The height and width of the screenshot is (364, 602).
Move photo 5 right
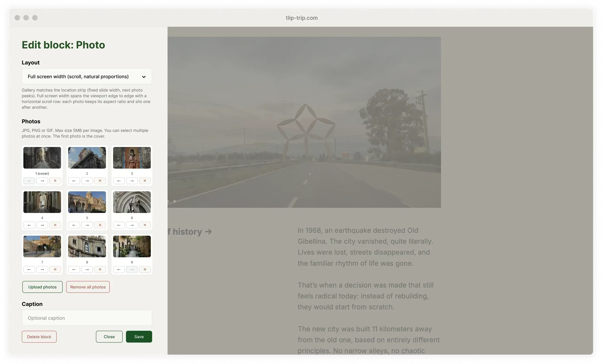(87, 225)
